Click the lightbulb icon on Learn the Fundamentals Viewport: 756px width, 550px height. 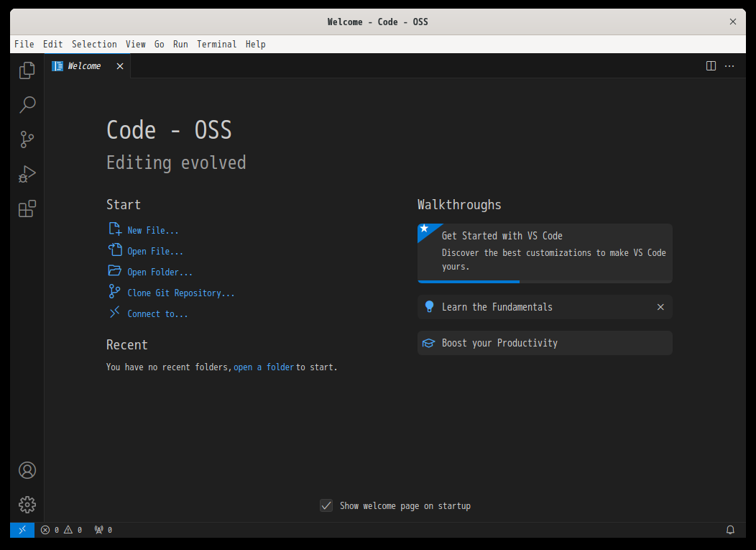(x=429, y=307)
